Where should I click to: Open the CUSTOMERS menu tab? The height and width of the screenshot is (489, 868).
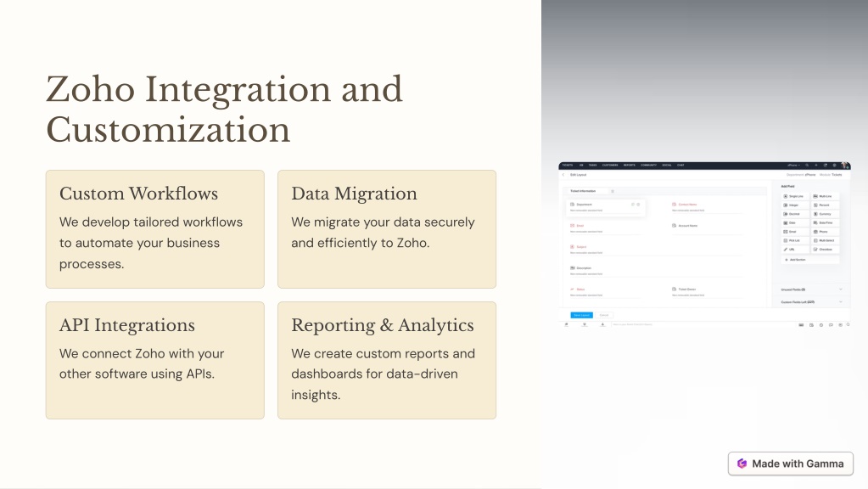click(610, 165)
